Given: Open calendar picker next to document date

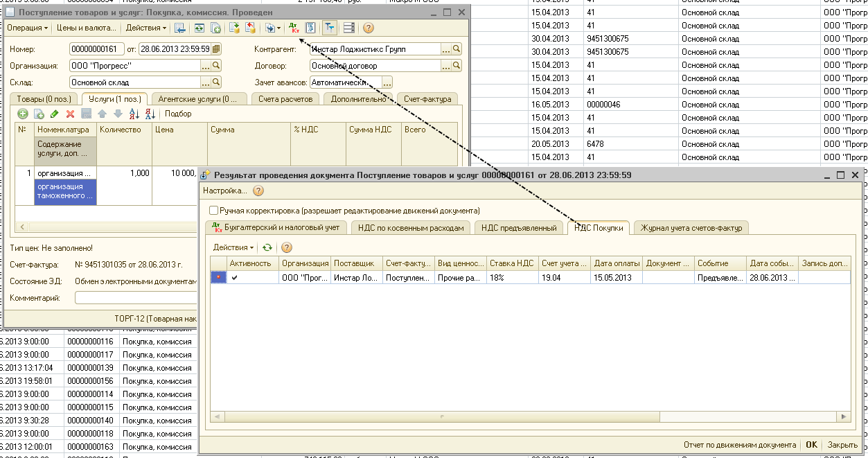Looking at the screenshot, I should (x=216, y=49).
